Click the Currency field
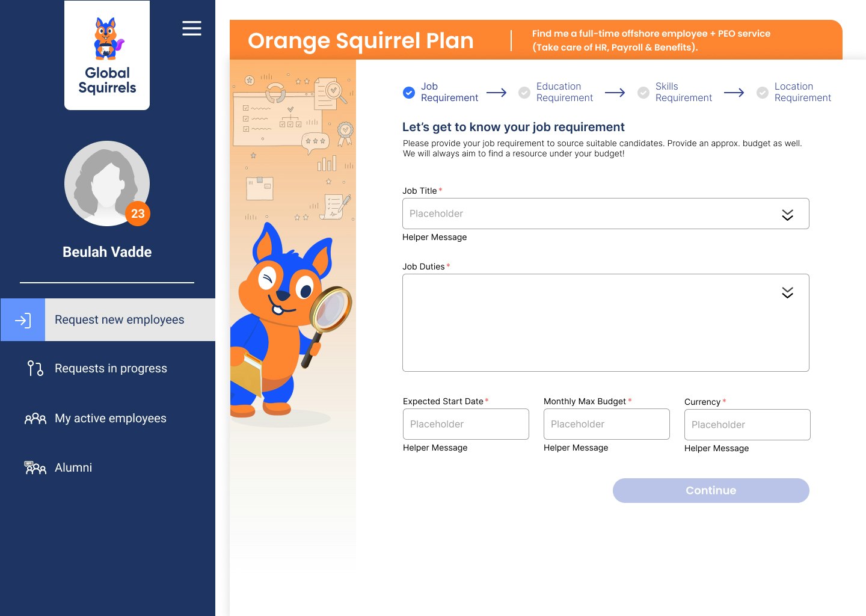Screen dimensions: 866x616 (748, 425)
